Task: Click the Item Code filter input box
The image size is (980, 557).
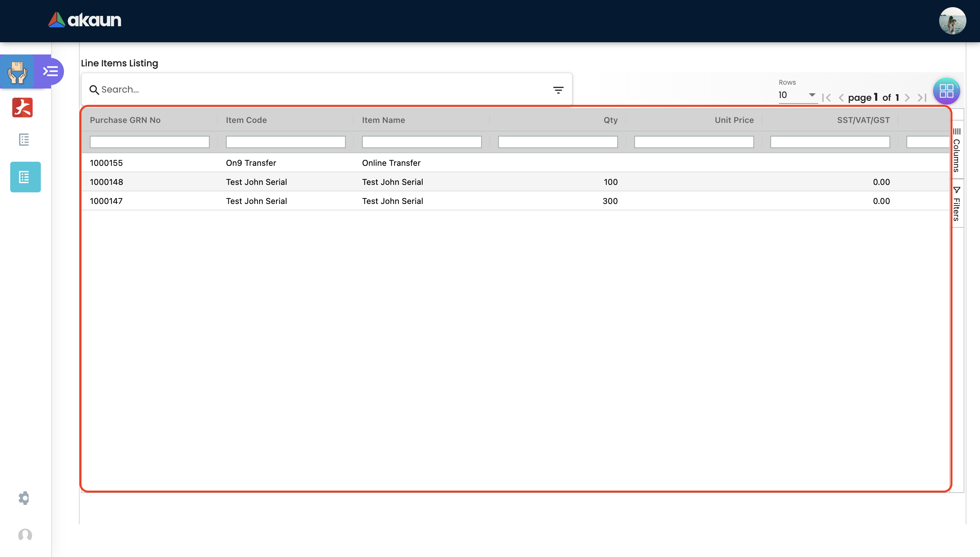Action: click(285, 142)
